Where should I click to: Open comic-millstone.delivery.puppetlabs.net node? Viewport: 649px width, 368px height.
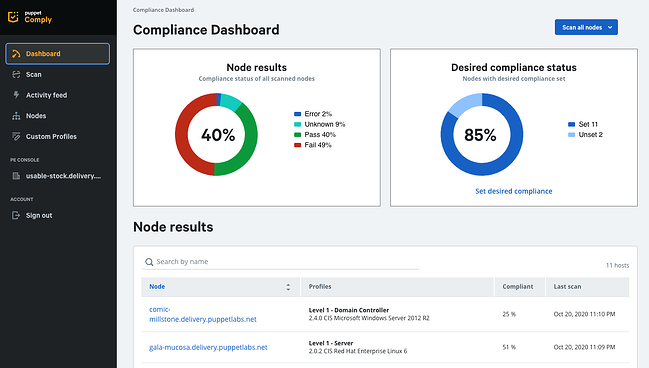point(203,314)
